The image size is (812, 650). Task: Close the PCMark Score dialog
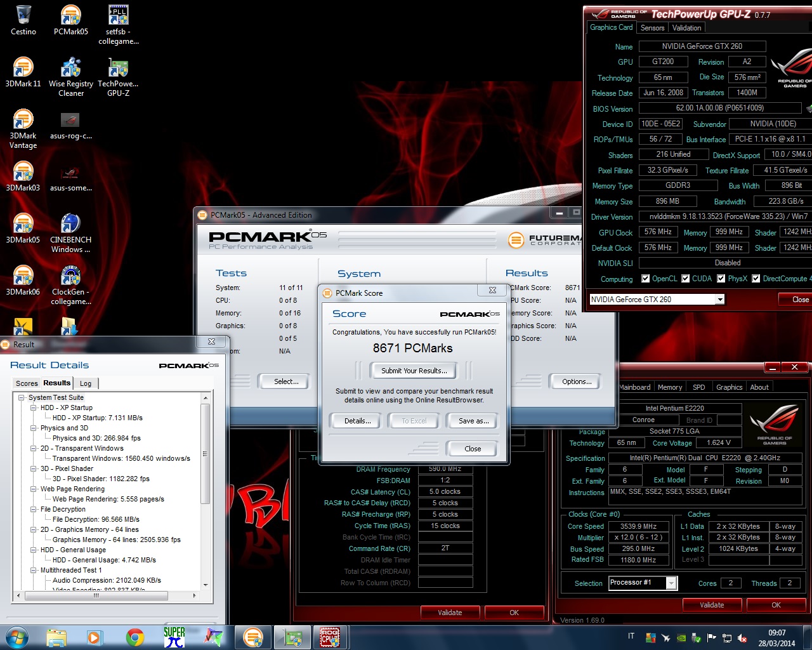click(473, 449)
